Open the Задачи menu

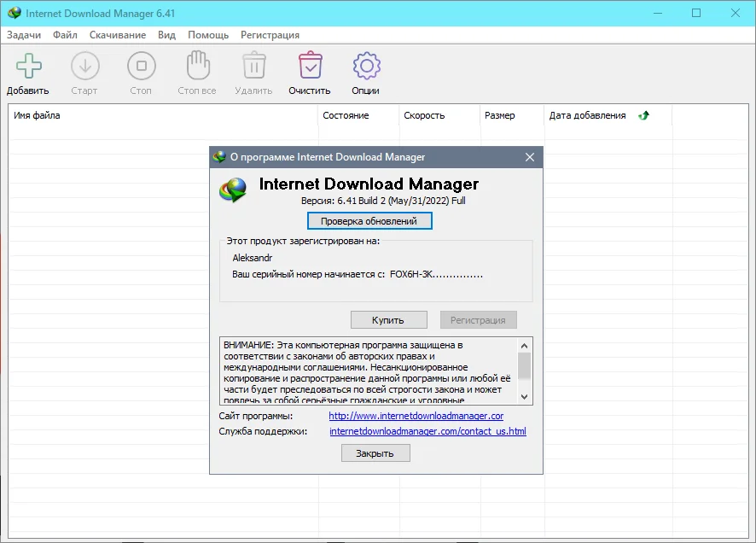[24, 35]
